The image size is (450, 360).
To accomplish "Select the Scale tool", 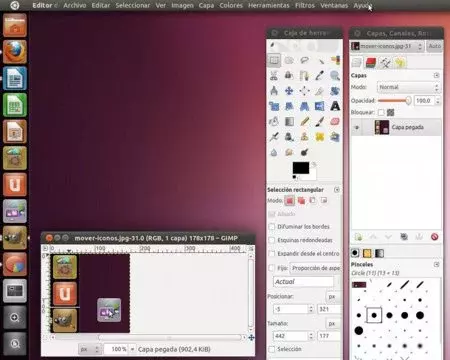I will [274, 106].
